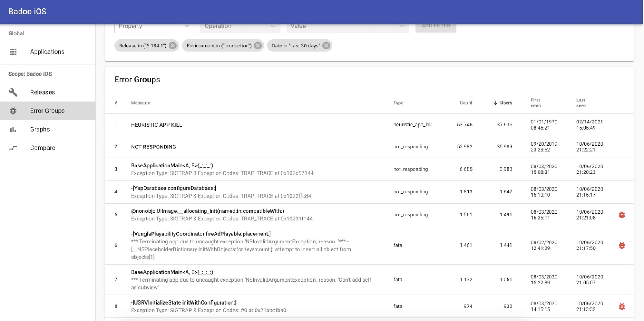Open Applications in the sidebar
644x321 pixels.
point(47,51)
